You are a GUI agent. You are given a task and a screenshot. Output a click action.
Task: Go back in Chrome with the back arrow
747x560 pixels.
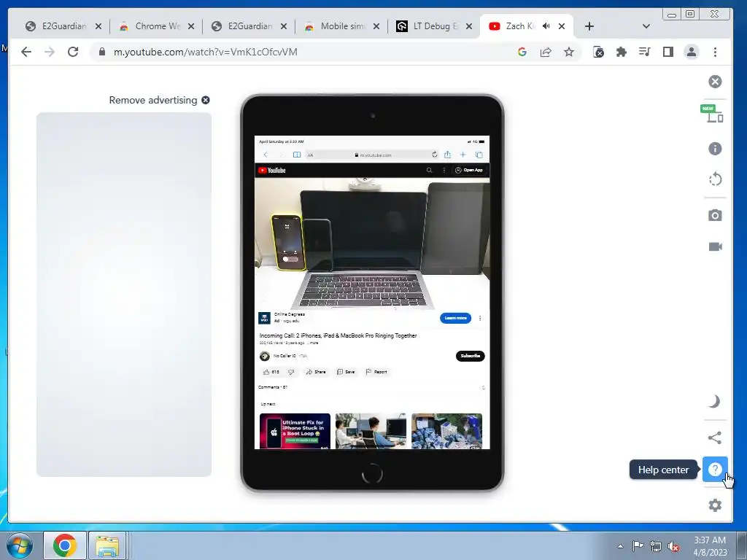click(26, 52)
